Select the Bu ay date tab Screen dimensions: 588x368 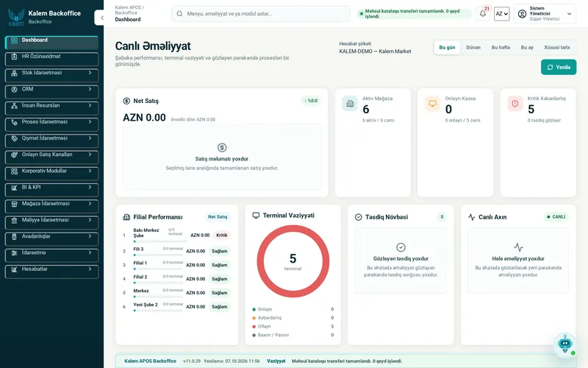527,48
